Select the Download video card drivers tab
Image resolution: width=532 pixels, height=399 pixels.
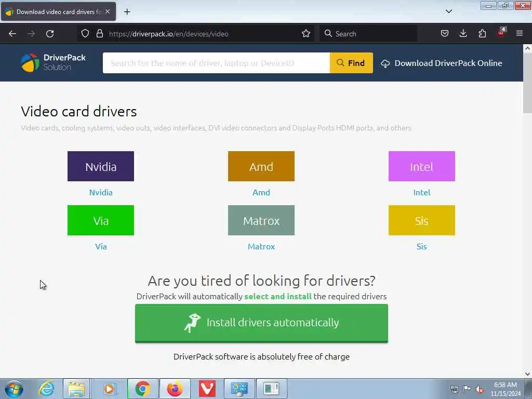coord(58,11)
